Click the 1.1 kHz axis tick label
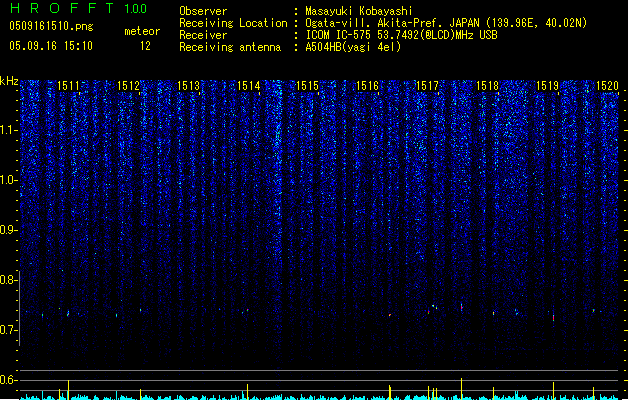Viewport: 629px width, 400px height. tap(8, 130)
